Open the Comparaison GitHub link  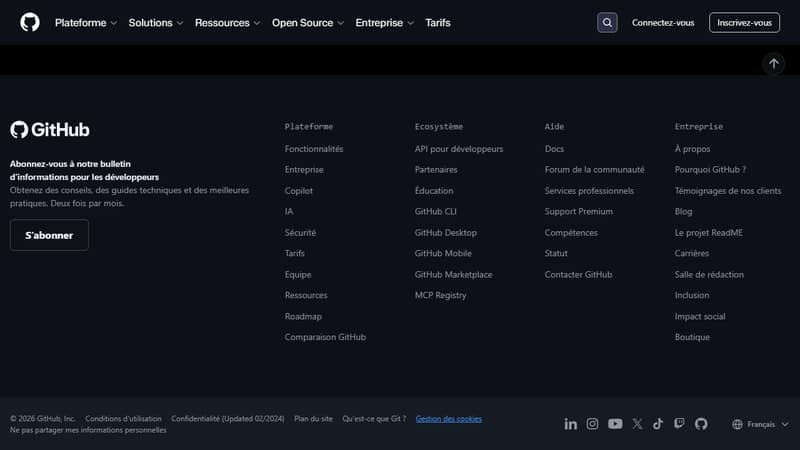click(x=325, y=337)
